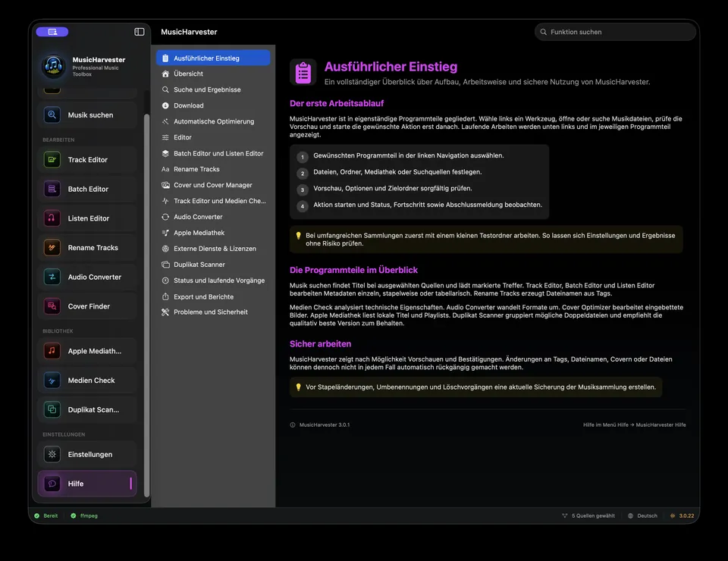Click the Automatische Optimierung wand icon
The image size is (728, 561).
[165, 121]
